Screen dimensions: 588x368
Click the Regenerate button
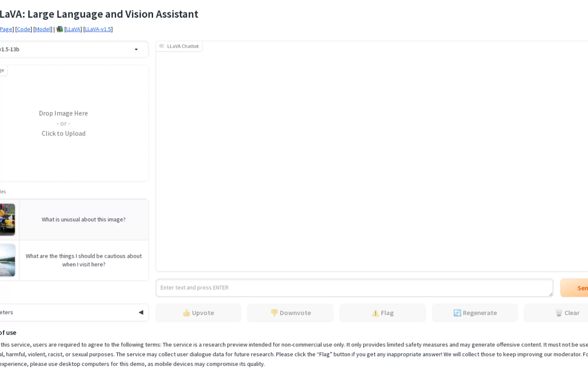click(x=475, y=313)
